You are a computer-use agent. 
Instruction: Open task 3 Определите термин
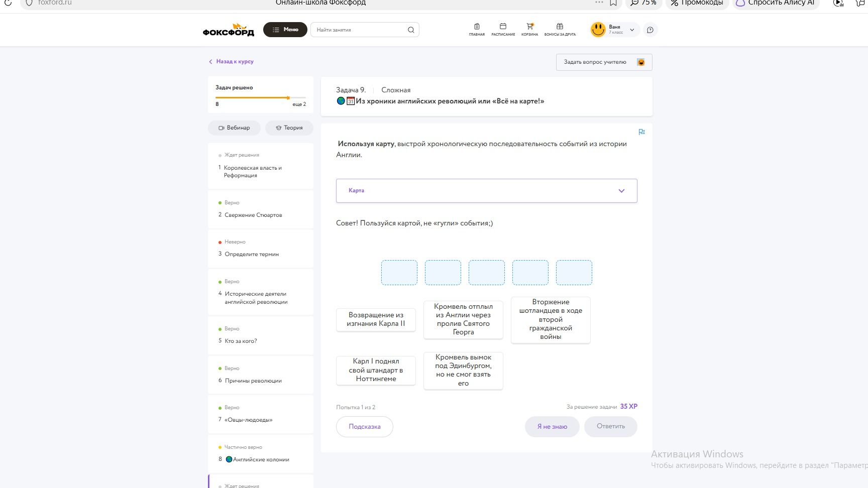(260, 249)
